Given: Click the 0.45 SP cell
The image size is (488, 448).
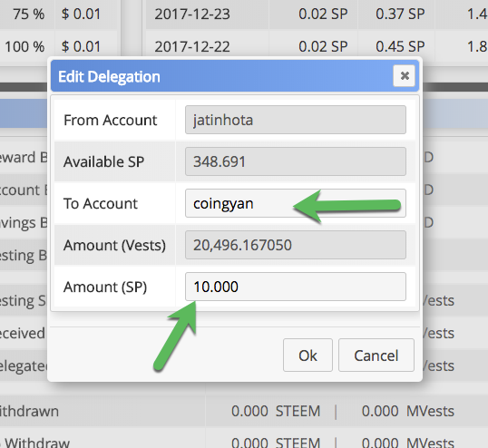Looking at the screenshot, I should point(400,46).
